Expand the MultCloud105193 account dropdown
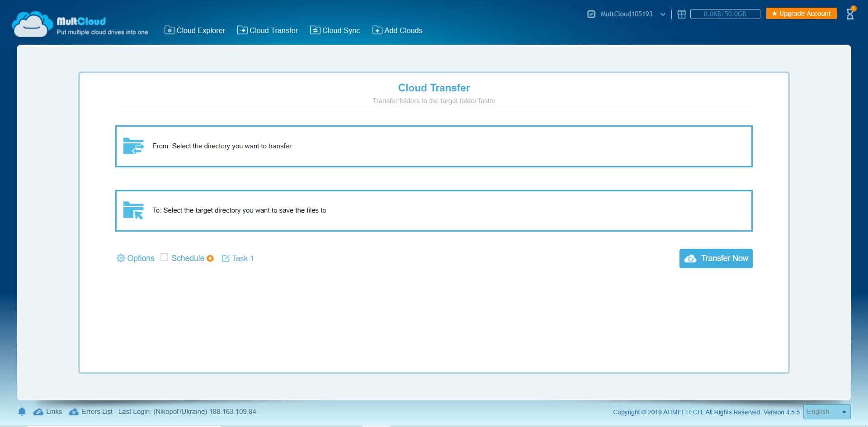Screen dimensions: 868x427 point(662,14)
